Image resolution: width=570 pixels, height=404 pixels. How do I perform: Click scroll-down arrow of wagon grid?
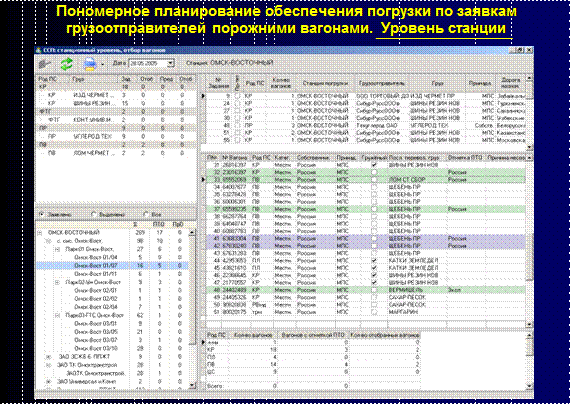[x=529, y=324]
